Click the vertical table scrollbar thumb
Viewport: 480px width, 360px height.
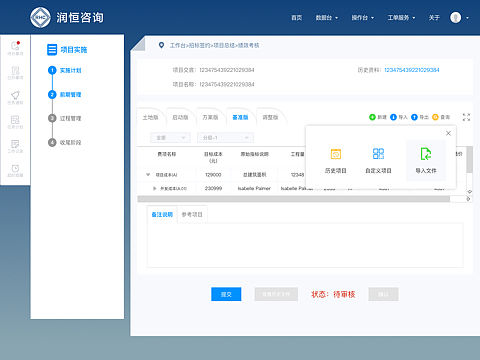click(x=469, y=159)
